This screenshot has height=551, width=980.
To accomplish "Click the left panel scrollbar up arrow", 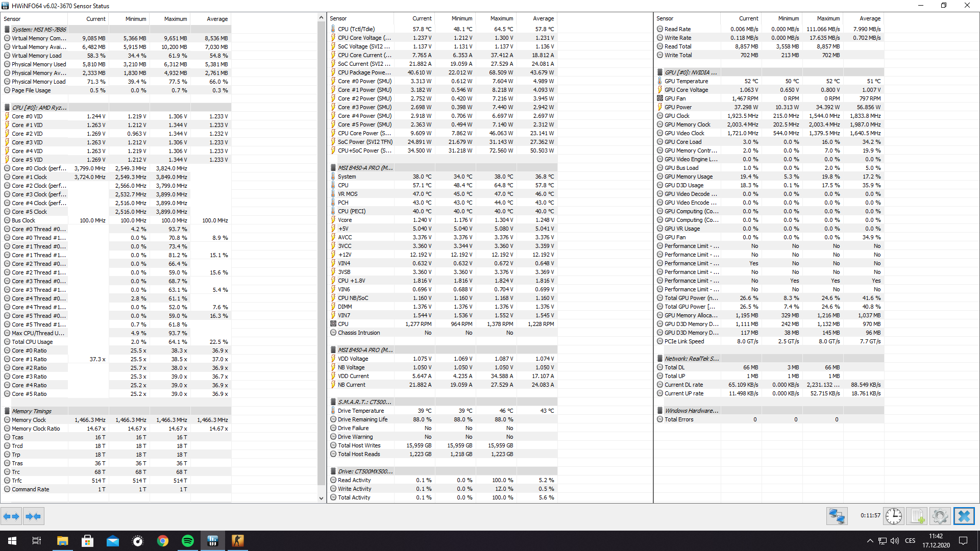I will (321, 18).
